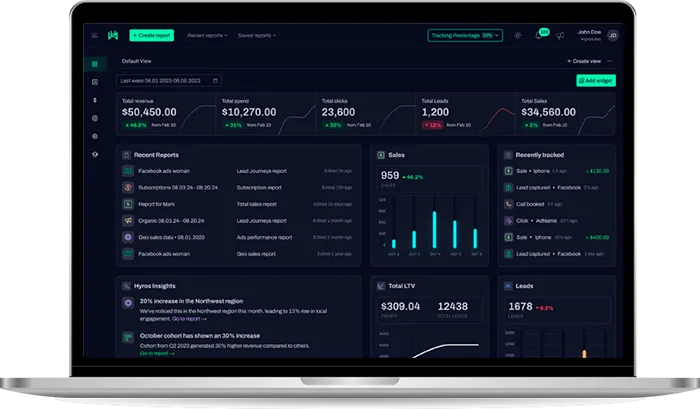Viewport: 700px width, 409px height.
Task: Follow Go to report link under Northwest insight
Action: point(189,319)
